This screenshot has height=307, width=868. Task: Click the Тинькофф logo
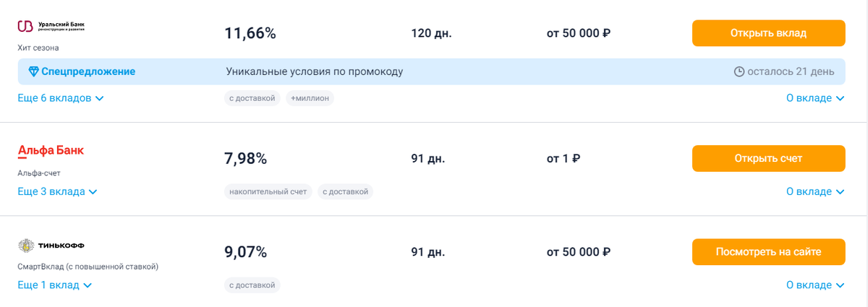pos(51,246)
